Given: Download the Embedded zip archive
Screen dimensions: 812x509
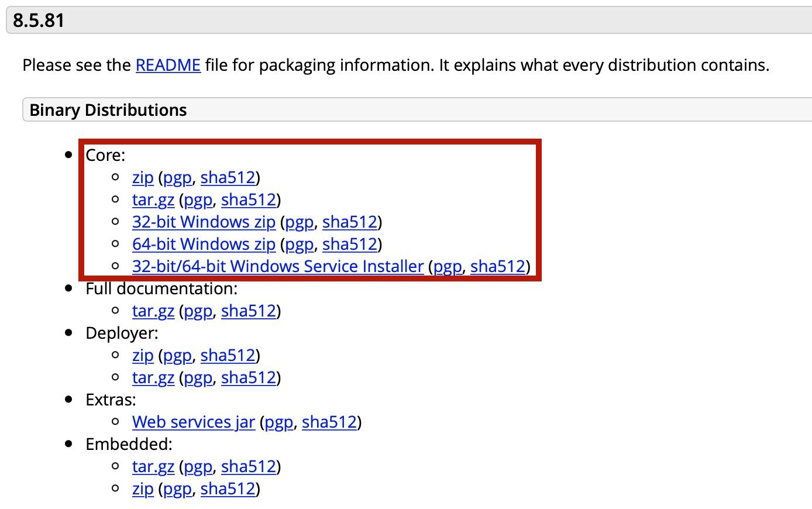Looking at the screenshot, I should click(143, 489).
